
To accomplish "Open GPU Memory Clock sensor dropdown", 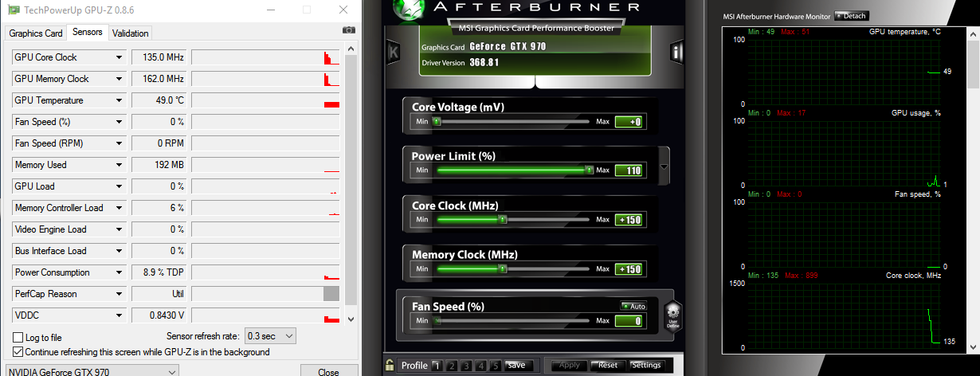I will click(119, 79).
